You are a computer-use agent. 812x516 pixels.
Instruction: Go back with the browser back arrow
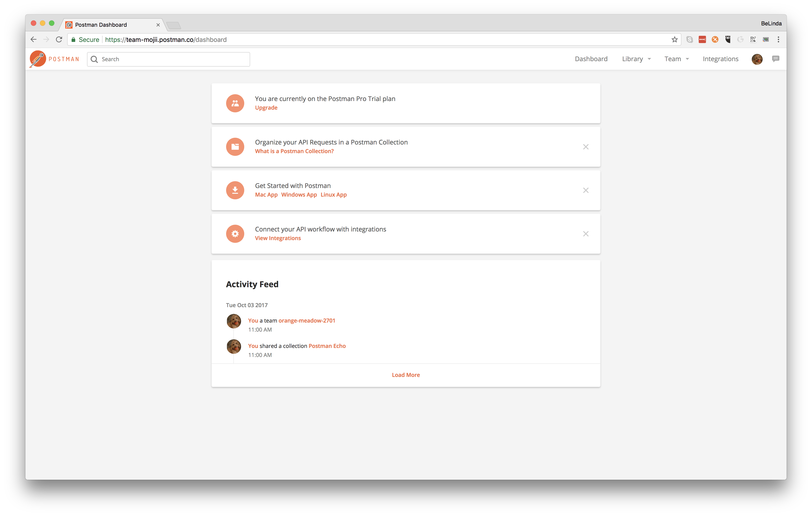(33, 39)
